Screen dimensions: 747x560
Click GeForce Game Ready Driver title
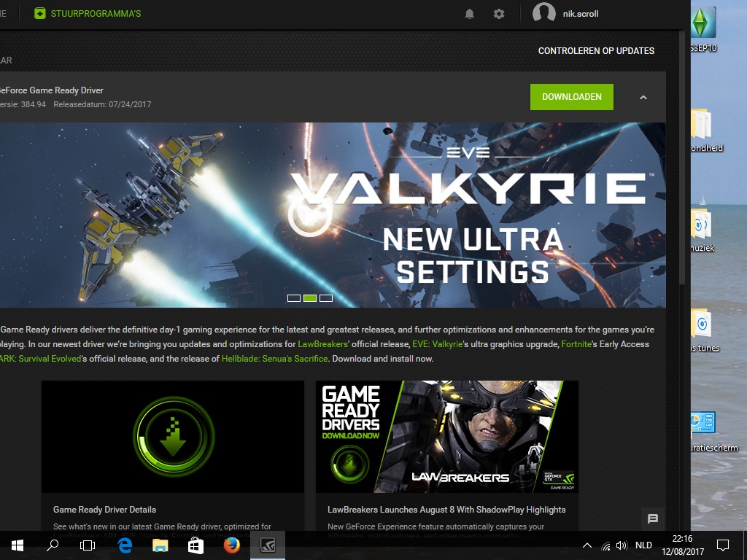[x=52, y=90]
